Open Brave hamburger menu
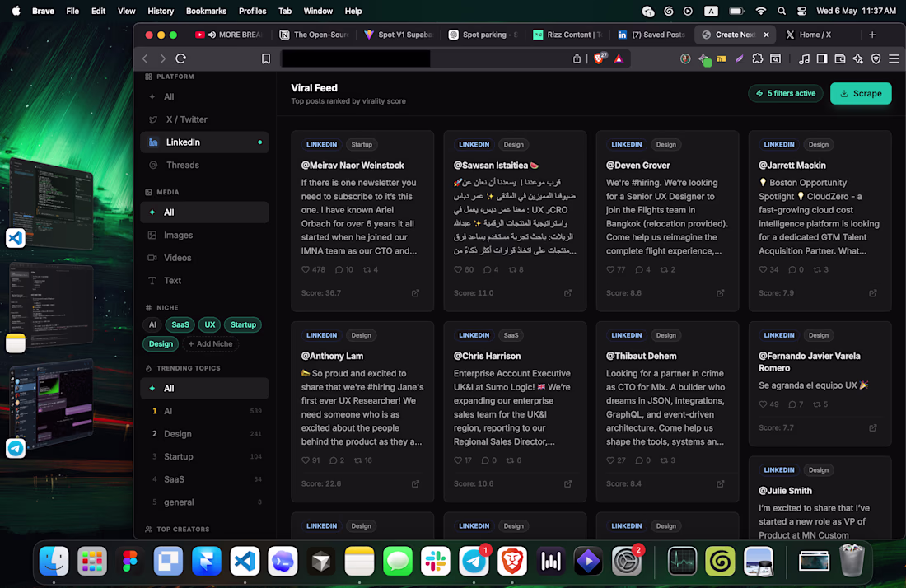 [894, 58]
